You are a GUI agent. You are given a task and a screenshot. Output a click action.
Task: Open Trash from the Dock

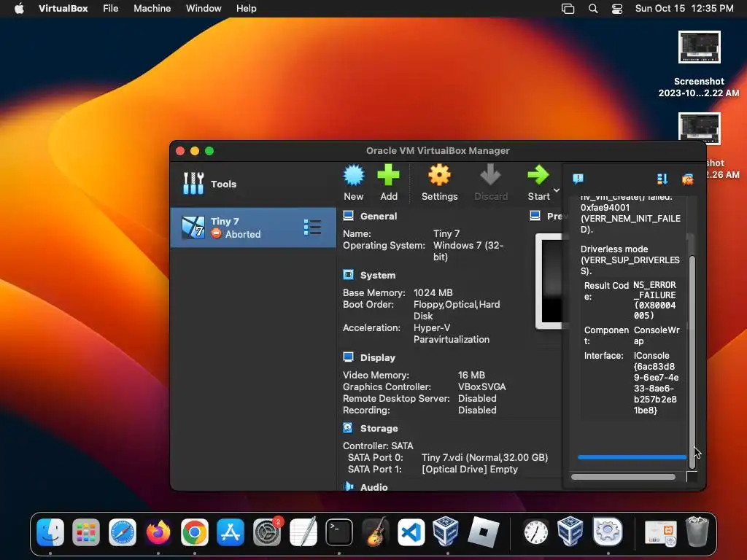697,532
